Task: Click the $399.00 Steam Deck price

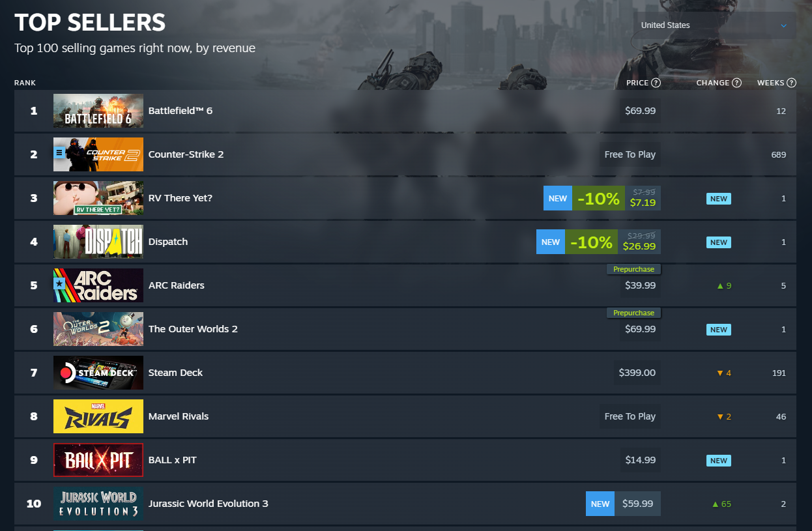Action: (x=637, y=373)
